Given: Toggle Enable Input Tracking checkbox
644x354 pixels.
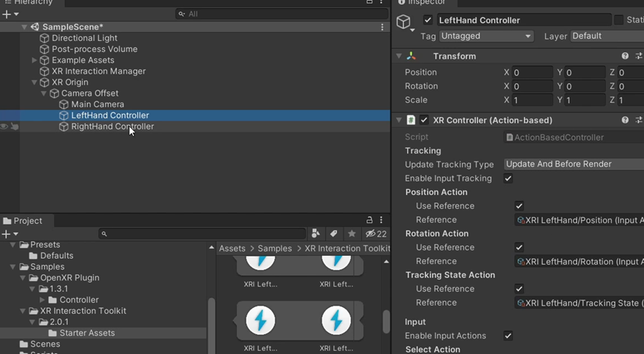Looking at the screenshot, I should tap(508, 178).
